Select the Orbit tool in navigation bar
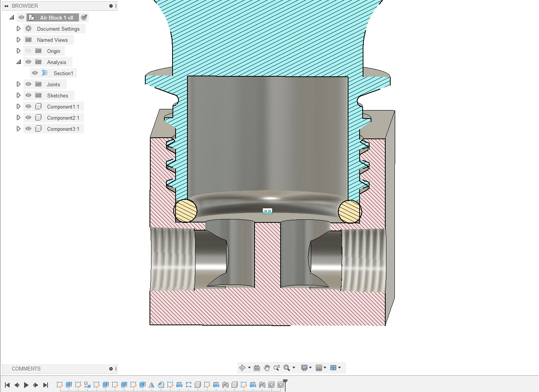This screenshot has width=539, height=392. coord(243,367)
